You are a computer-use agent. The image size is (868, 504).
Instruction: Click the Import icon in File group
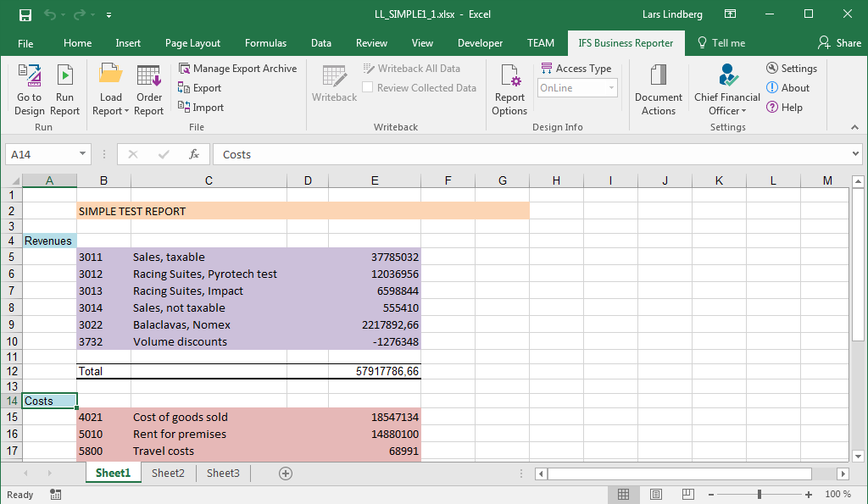click(x=202, y=108)
